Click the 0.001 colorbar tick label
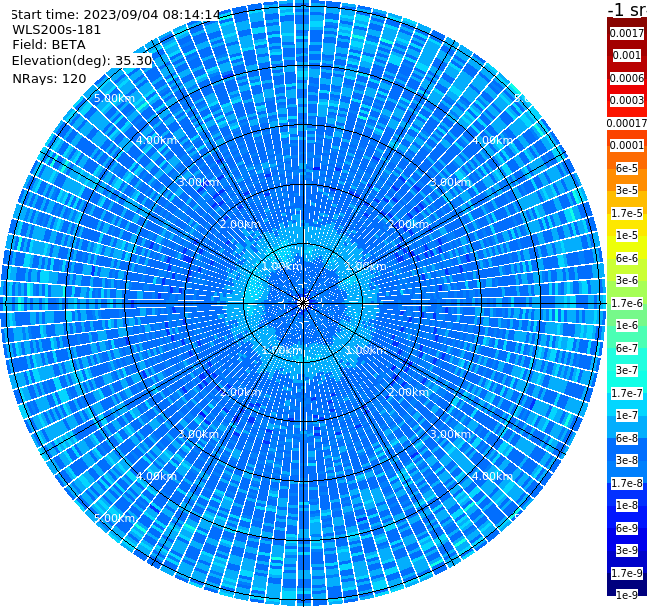This screenshot has height=607, width=647. 627,55
